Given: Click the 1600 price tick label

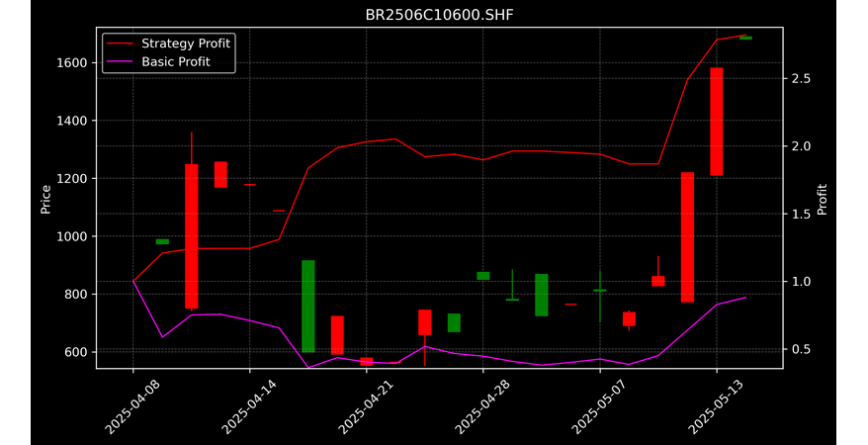Looking at the screenshot, I should pyautogui.click(x=72, y=62).
